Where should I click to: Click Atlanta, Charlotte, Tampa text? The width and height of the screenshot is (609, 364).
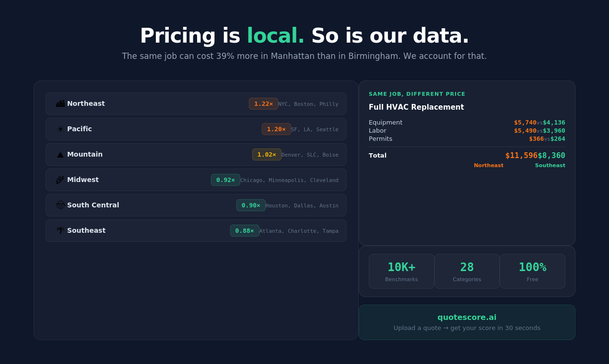299,231
